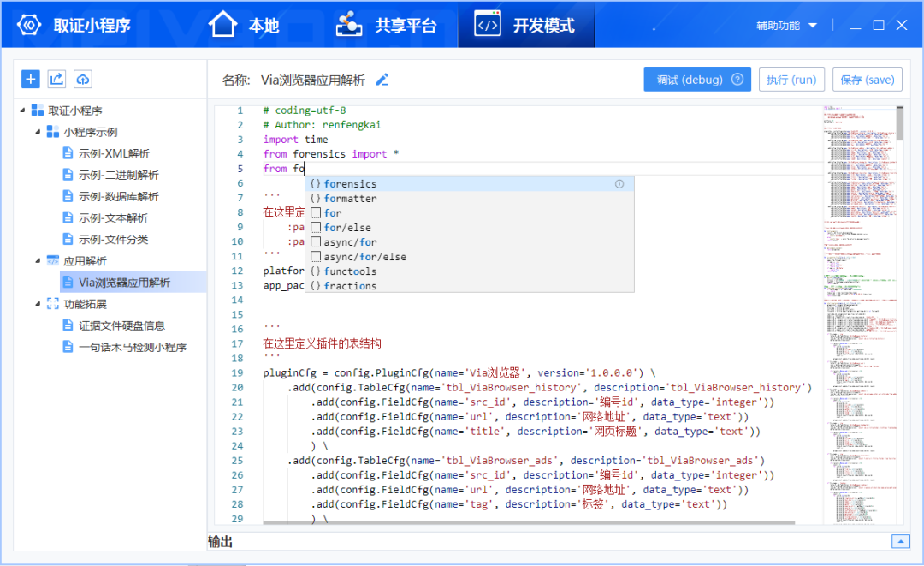Image resolution: width=924 pixels, height=566 pixels.
Task: Select the 功能拓展 folder label
Action: [85, 304]
